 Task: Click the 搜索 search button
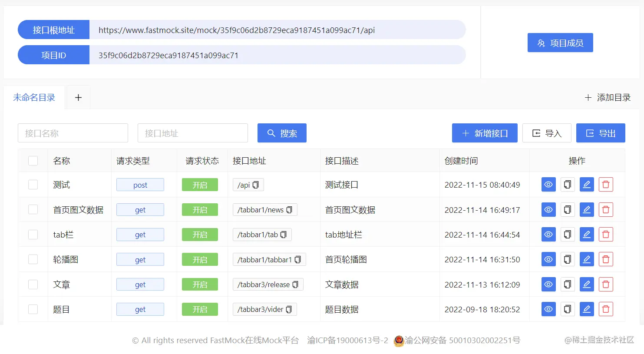(282, 133)
